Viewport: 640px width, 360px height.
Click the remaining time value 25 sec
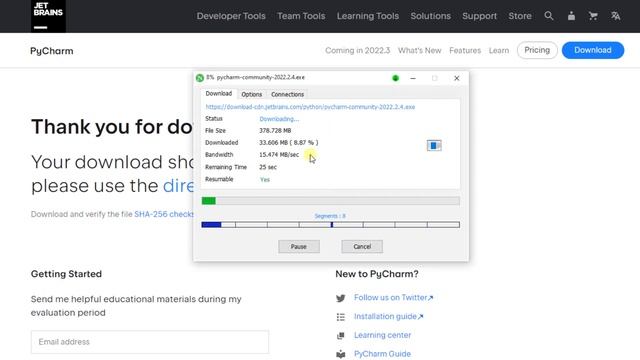[268, 167]
